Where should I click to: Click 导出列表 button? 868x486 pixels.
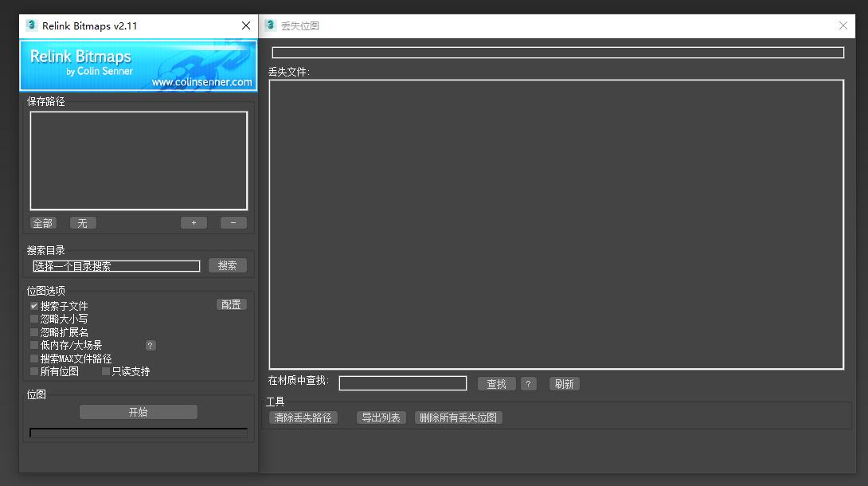[x=381, y=417]
